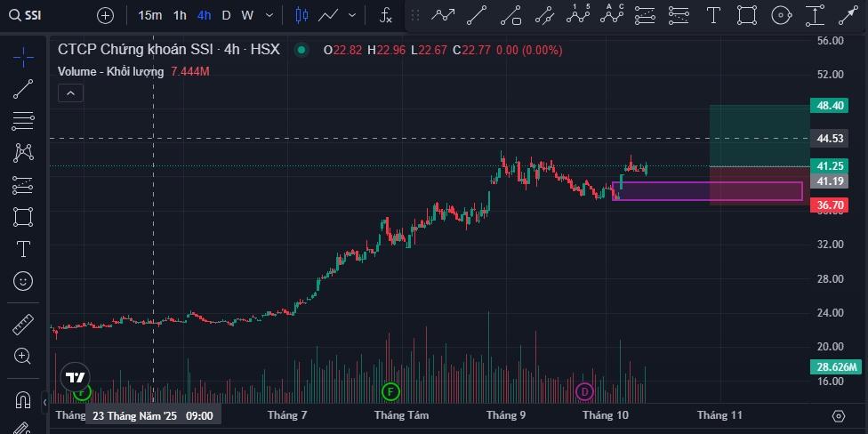Screen dimensions: 868x434
Task: Select the text annotation tool in sidebar
Action: [x=23, y=249]
